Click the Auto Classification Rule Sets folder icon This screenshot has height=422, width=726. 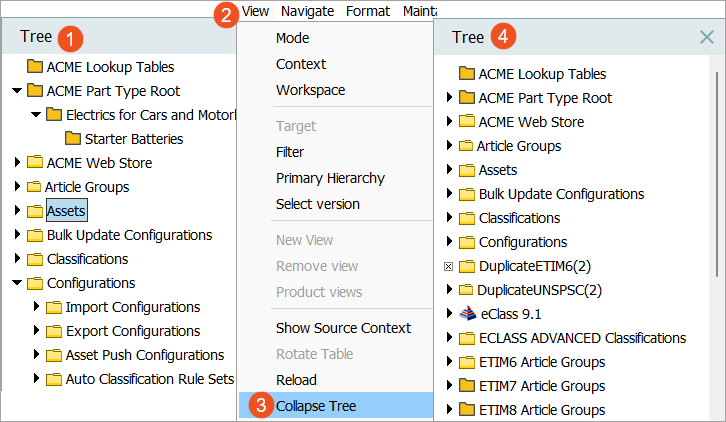pos(54,379)
